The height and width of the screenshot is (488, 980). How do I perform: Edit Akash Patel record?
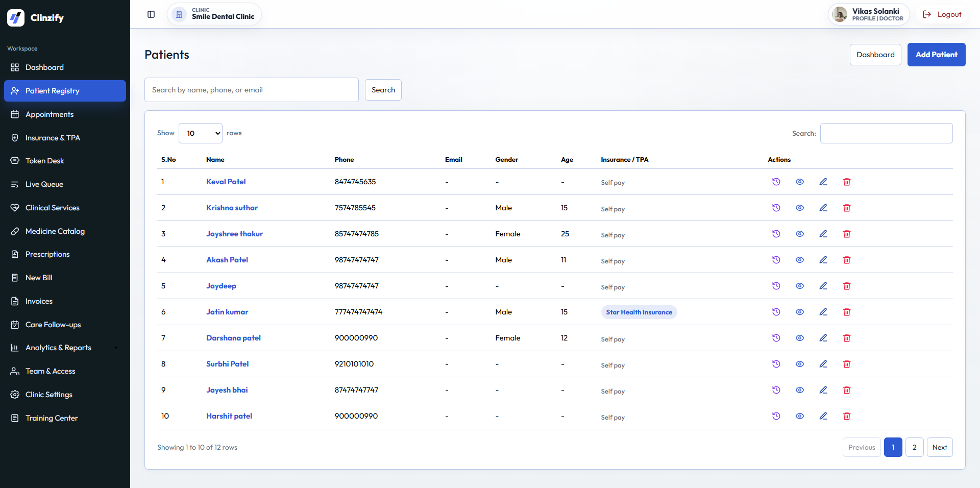(x=823, y=260)
